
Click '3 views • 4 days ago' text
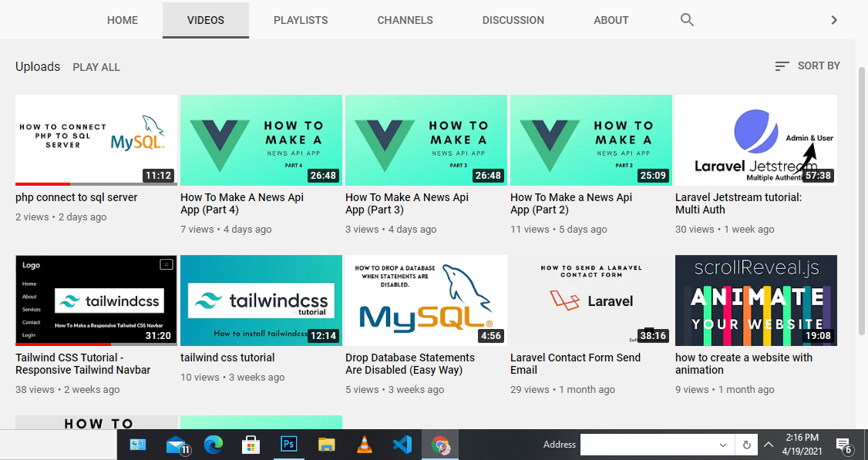tap(391, 229)
